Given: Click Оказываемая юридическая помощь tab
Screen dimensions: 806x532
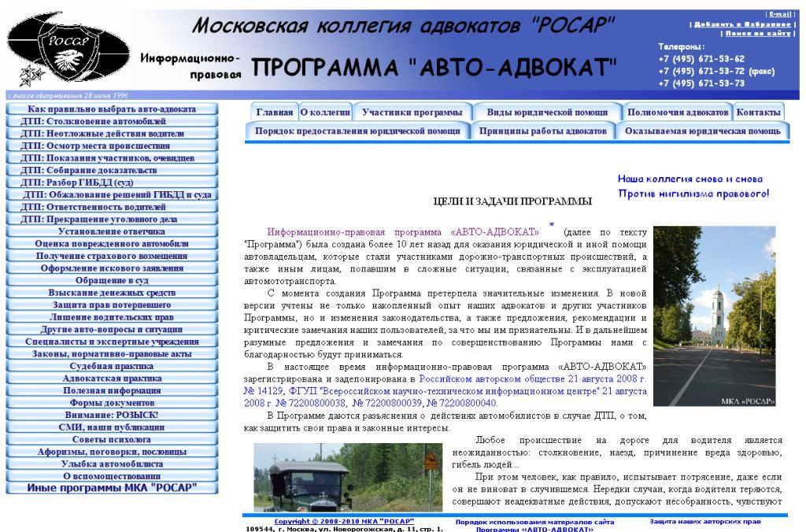Looking at the screenshot, I should pyautogui.click(x=703, y=131).
